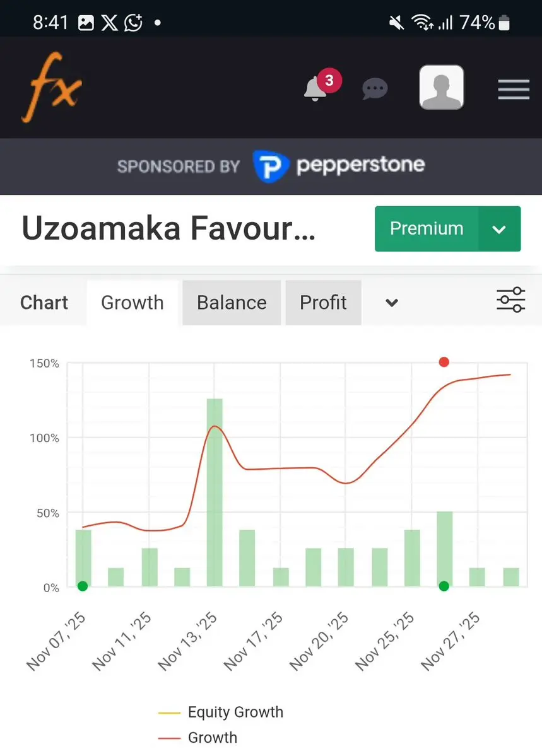Open the messages chat bubble icon
Image resolution: width=542 pixels, height=756 pixels.
(x=375, y=89)
